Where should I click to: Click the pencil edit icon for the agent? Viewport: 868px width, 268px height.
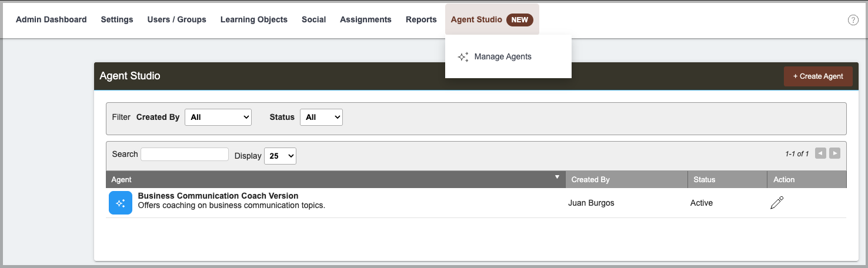coord(777,203)
